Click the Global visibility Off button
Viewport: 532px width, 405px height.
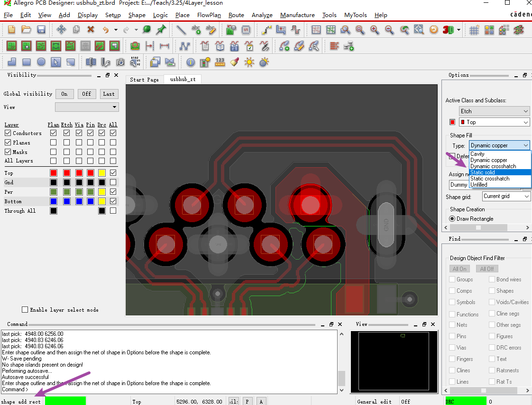(86, 94)
